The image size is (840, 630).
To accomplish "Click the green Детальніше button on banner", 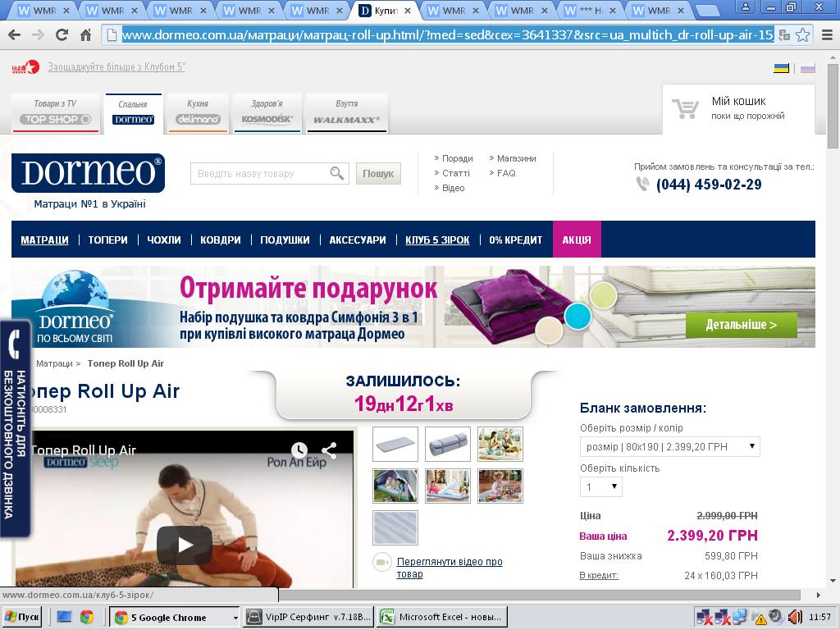I will [x=742, y=325].
